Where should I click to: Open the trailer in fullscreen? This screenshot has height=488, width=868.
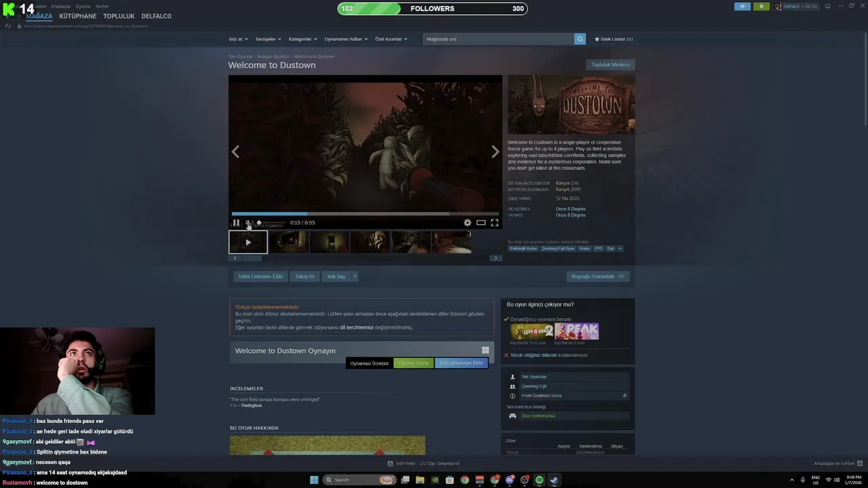click(x=494, y=222)
